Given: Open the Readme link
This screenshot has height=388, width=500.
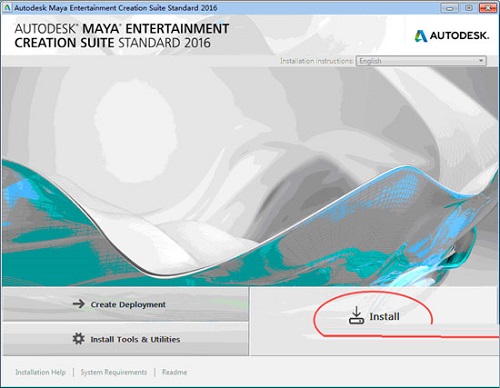Looking at the screenshot, I should pos(174,372).
